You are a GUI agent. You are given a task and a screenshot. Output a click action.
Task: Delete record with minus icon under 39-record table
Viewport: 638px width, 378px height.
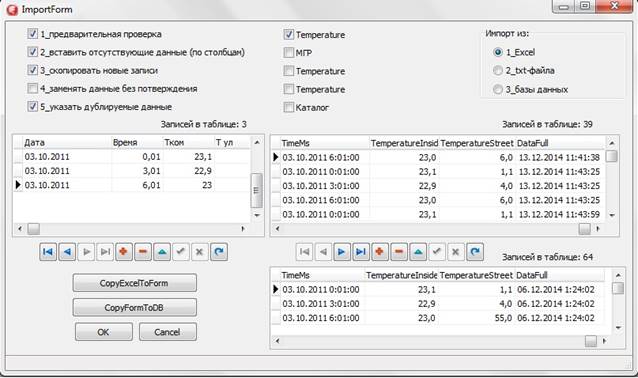[399, 252]
